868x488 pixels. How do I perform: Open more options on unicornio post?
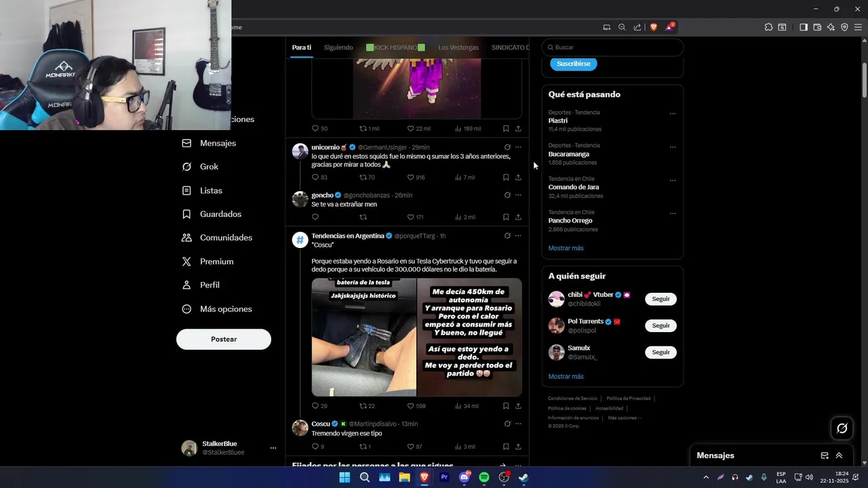518,147
